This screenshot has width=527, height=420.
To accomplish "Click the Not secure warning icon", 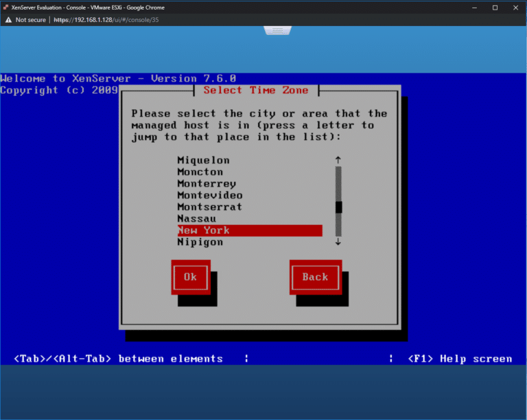I will [8, 20].
